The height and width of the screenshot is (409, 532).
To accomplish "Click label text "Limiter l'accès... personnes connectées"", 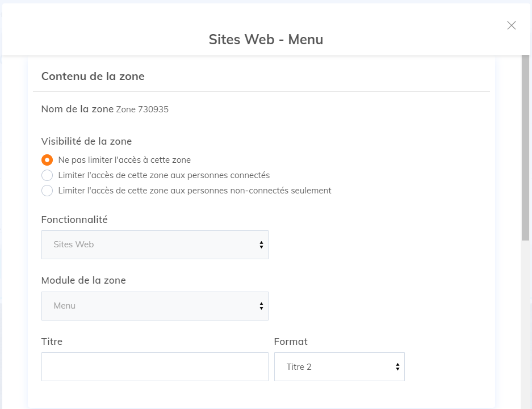I will (164, 175).
